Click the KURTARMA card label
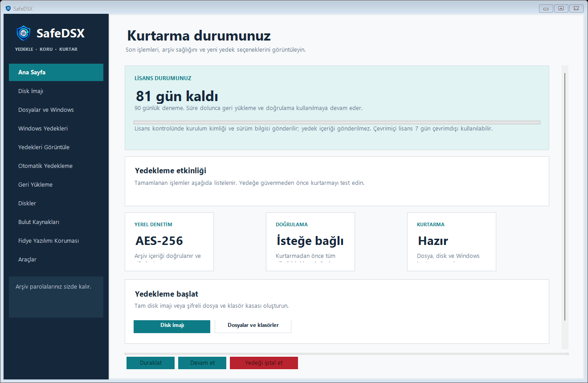The width and height of the screenshot is (588, 383). click(431, 224)
